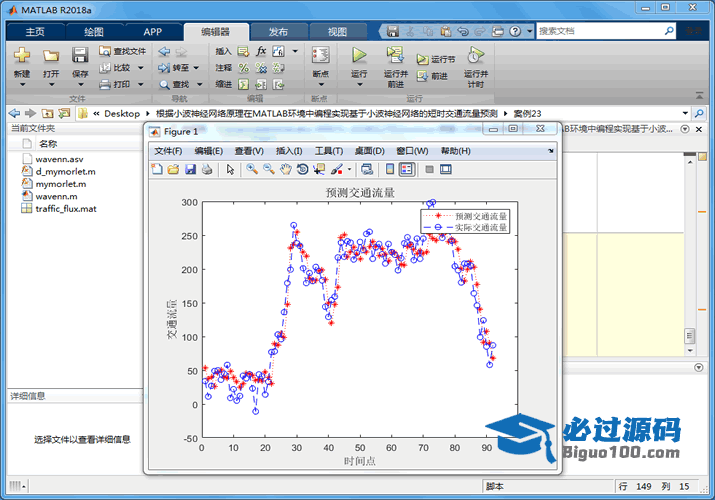Click Show Plot Tools and Dock Figure icon
Screen dimensions: 715x500
[x=446, y=170]
